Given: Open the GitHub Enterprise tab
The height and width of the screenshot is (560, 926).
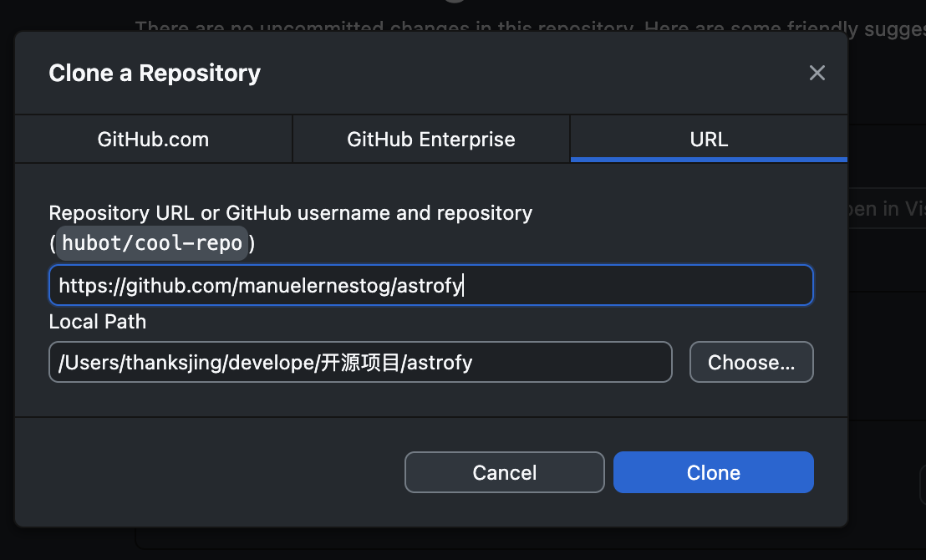Looking at the screenshot, I should (431, 139).
